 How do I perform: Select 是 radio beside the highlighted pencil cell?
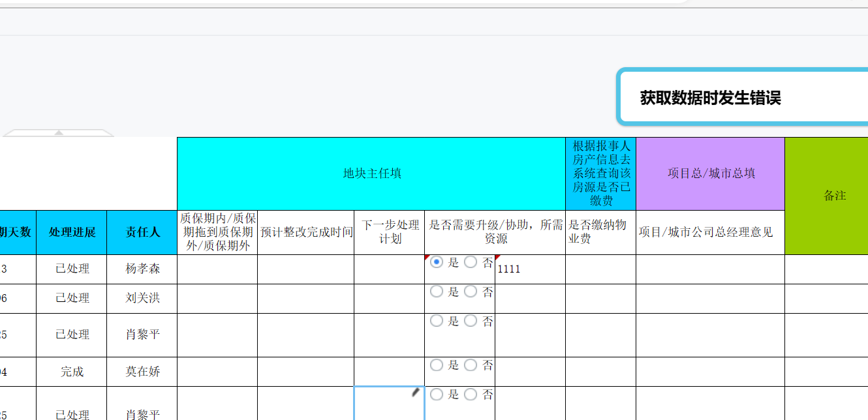coord(437,394)
